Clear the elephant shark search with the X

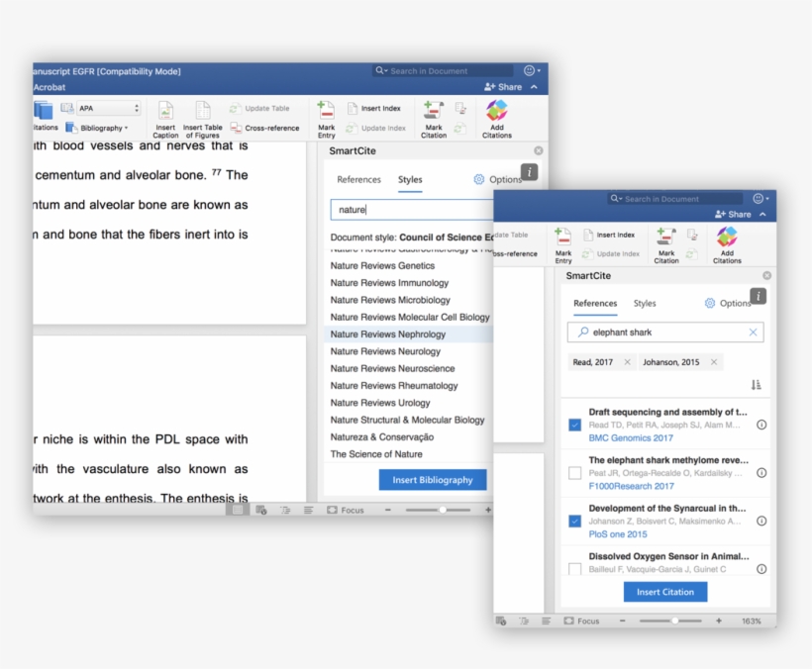coord(753,333)
